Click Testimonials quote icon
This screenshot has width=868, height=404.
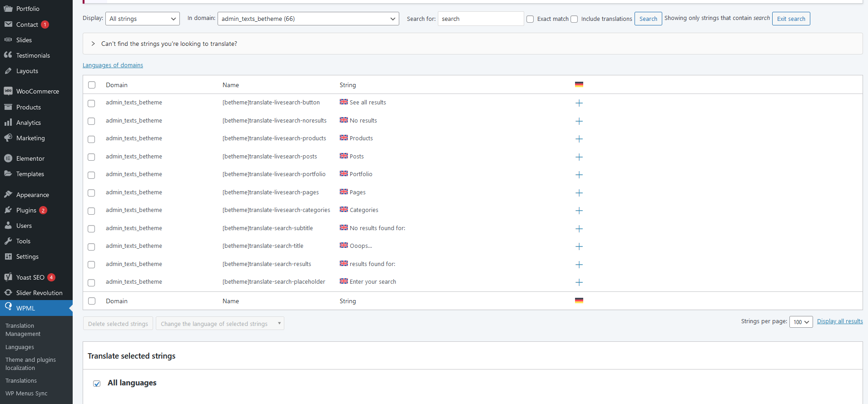click(8, 55)
